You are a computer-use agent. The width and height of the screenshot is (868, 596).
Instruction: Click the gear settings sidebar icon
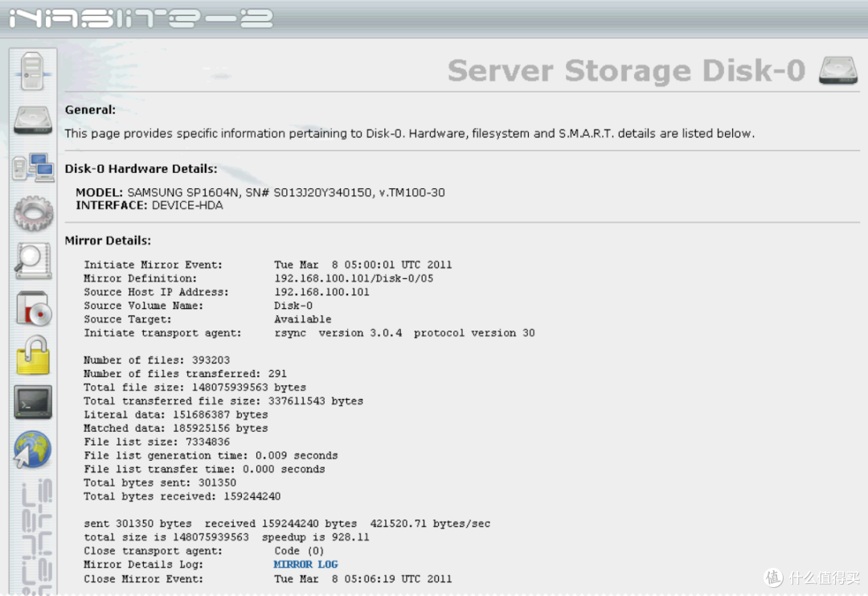coord(32,214)
